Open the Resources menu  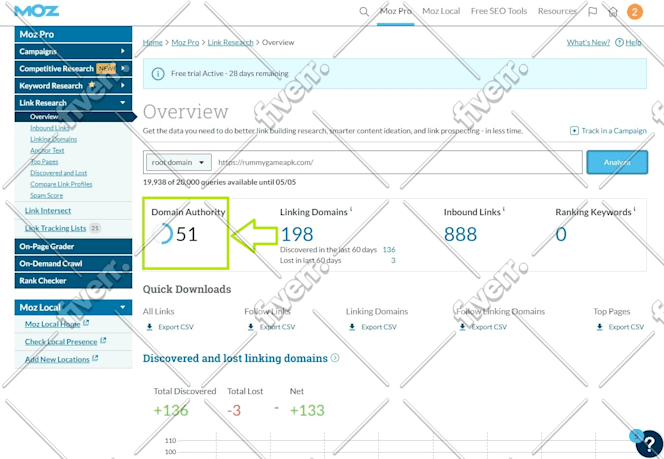click(557, 11)
